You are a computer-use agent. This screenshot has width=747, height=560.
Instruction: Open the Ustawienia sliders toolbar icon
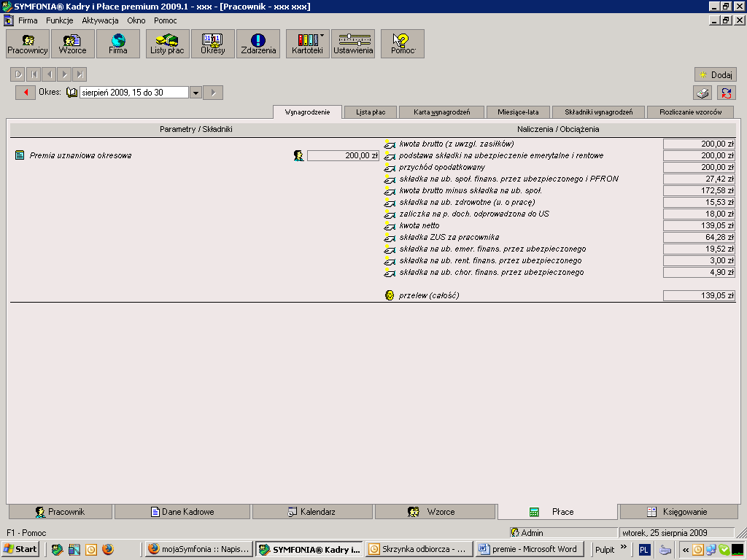(x=353, y=44)
